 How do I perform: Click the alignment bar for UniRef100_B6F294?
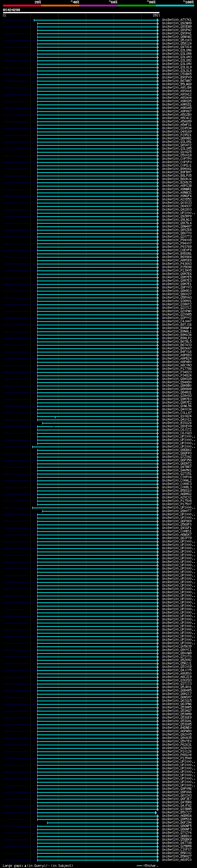(103, 823)
